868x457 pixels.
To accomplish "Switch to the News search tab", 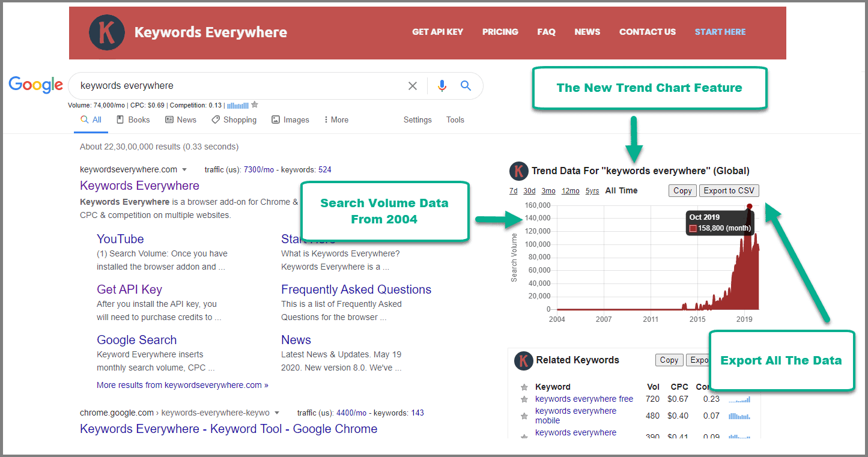I will [x=181, y=120].
